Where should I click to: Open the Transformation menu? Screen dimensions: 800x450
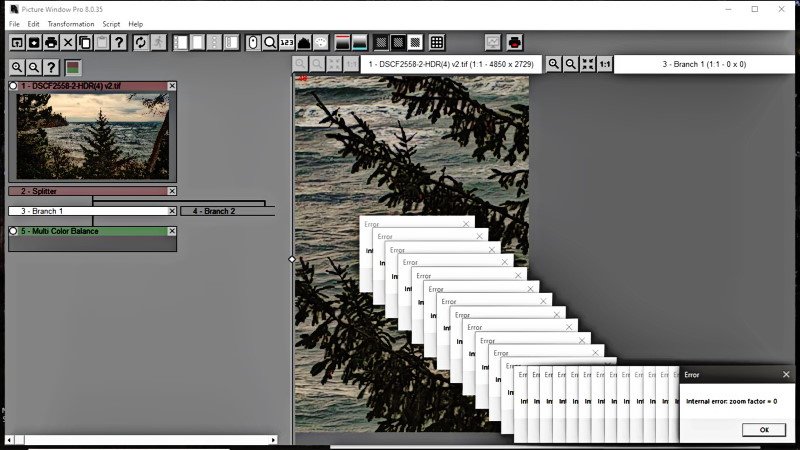coord(71,24)
